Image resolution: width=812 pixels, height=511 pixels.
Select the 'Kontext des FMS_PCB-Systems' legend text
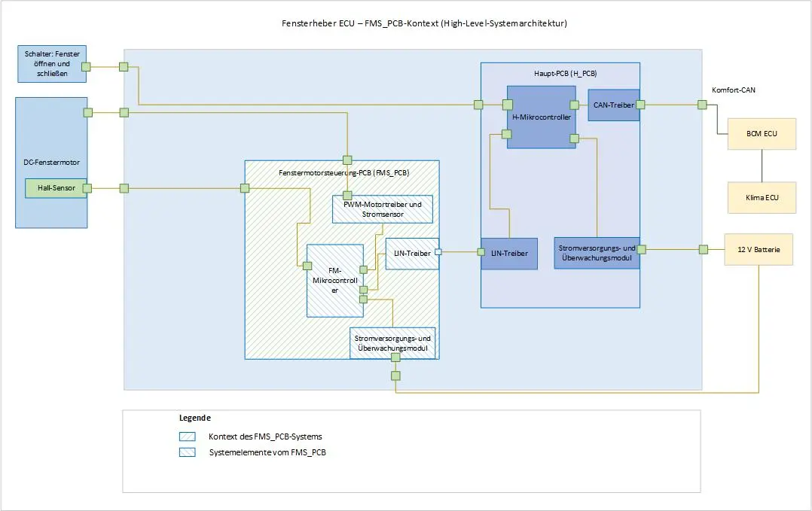(265, 436)
